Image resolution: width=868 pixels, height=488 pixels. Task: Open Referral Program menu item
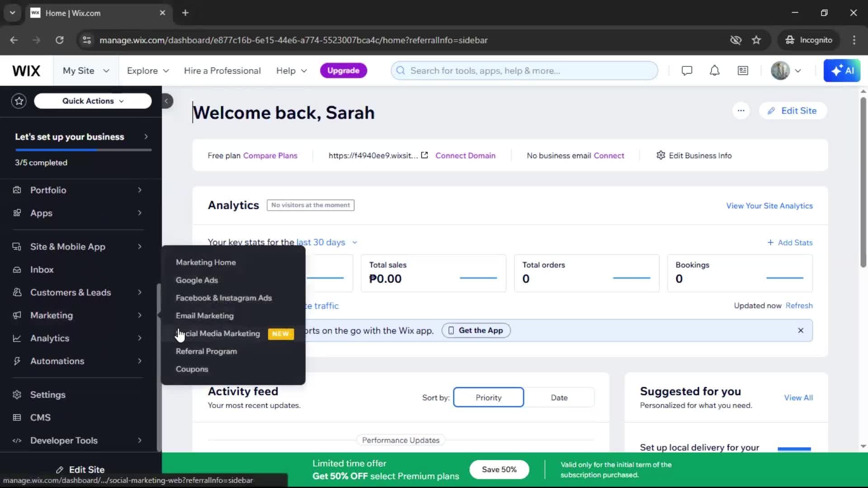click(206, 352)
